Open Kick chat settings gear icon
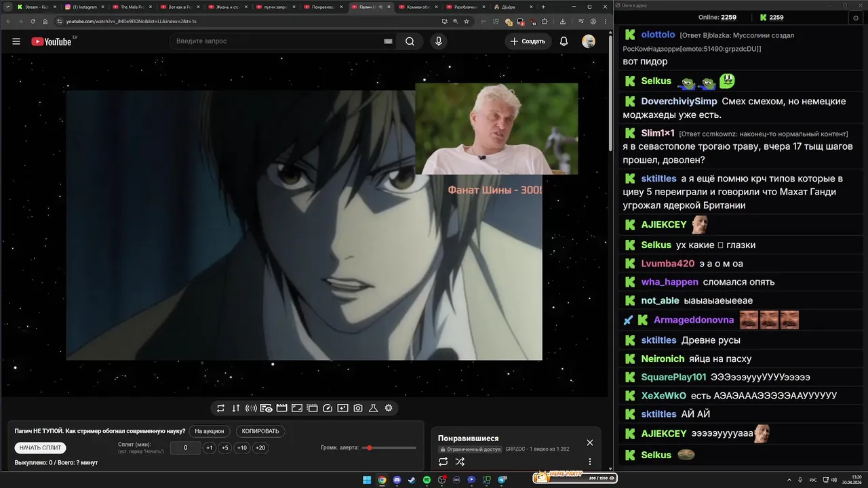Image resolution: width=868 pixels, height=488 pixels. 855,18
